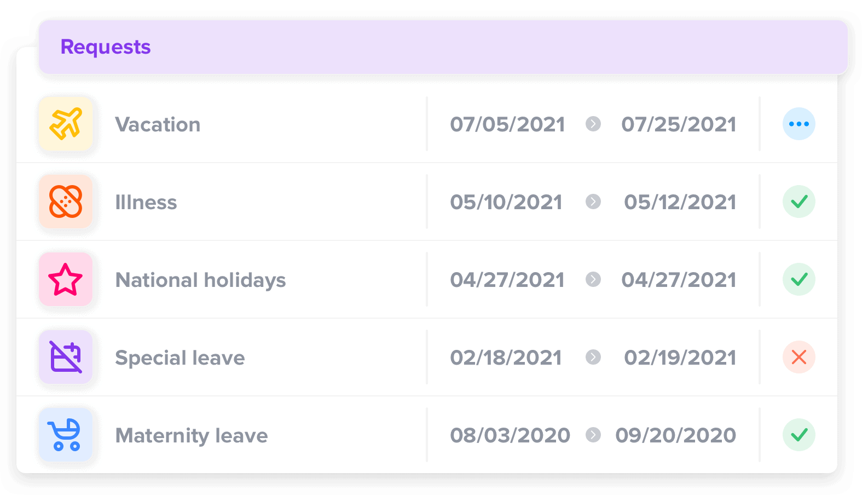Select the airplane Vacation icon
Image resolution: width=868 pixels, height=495 pixels.
click(66, 124)
